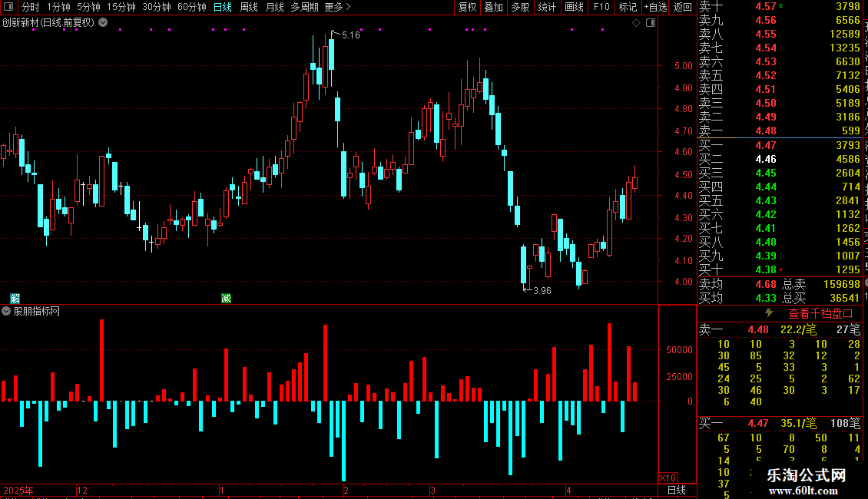Select the 卖五 price 4.52 row
This screenshot has width=868, height=499.
(780, 75)
